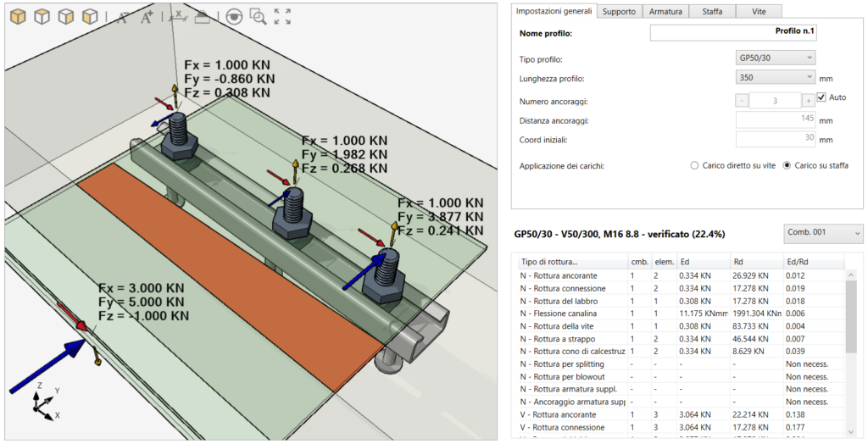Click the elem. column header
Viewport: 868px width, 444px height.
point(664,262)
